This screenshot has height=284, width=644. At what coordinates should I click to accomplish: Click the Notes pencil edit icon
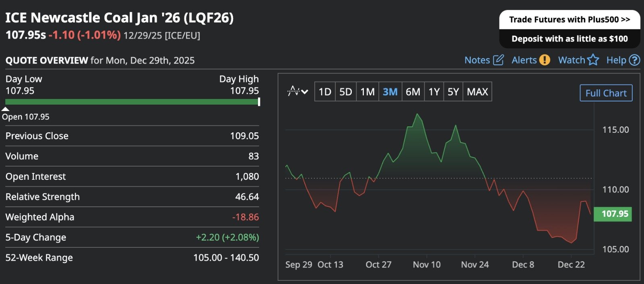pos(498,60)
